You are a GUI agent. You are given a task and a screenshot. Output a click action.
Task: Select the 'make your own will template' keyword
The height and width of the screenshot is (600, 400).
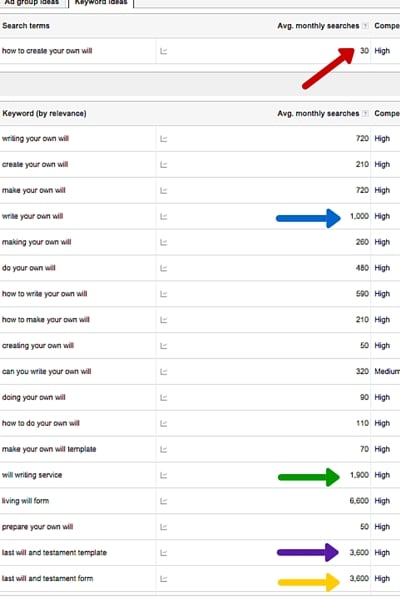coord(49,449)
